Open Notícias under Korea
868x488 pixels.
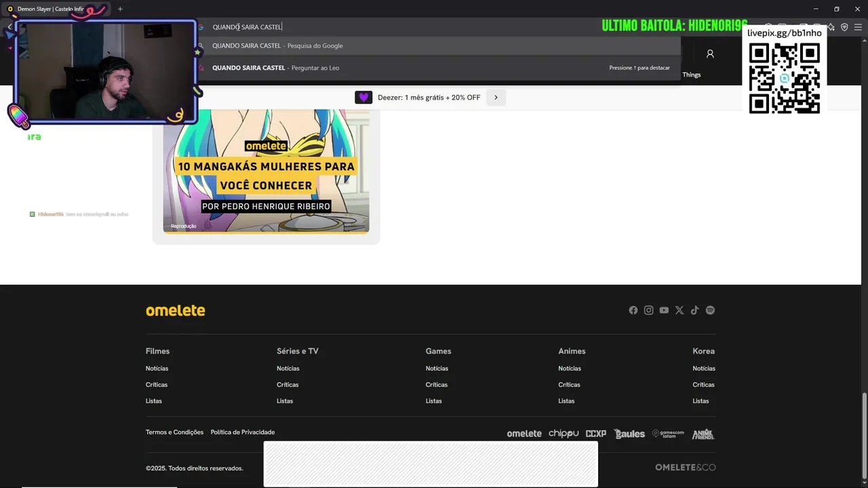pyautogui.click(x=704, y=369)
